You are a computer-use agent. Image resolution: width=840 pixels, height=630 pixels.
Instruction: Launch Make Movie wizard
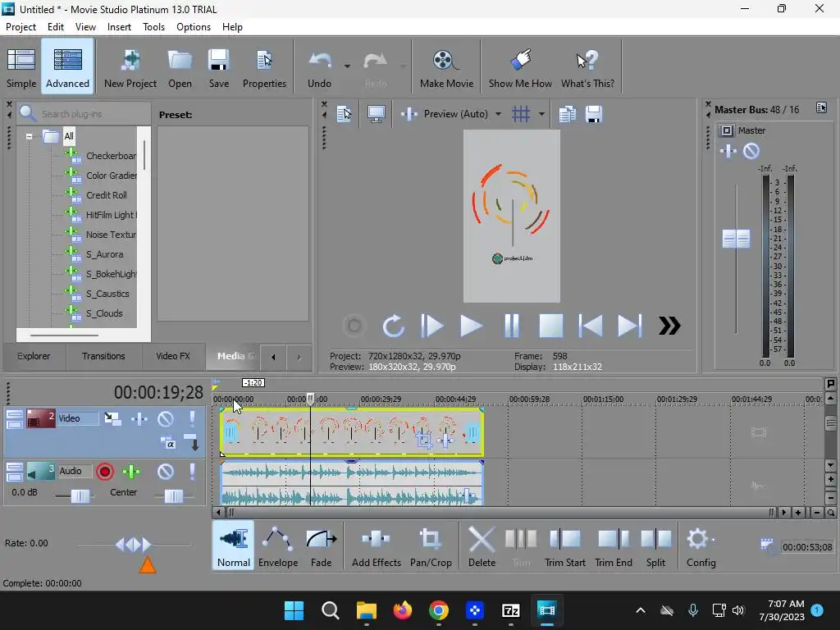tap(446, 68)
